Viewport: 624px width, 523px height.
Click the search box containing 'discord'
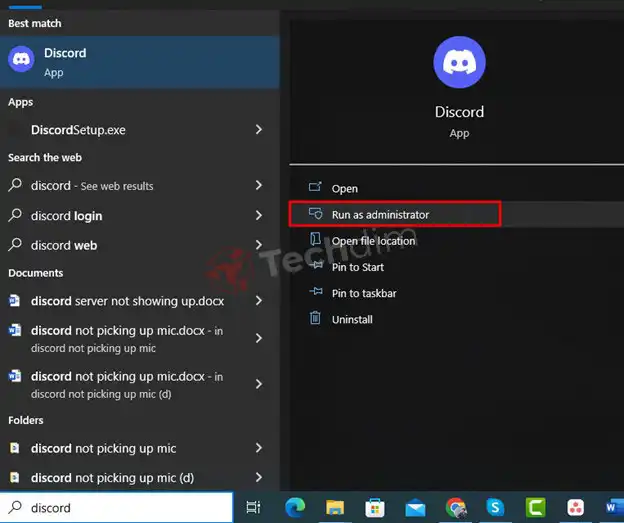(120, 508)
